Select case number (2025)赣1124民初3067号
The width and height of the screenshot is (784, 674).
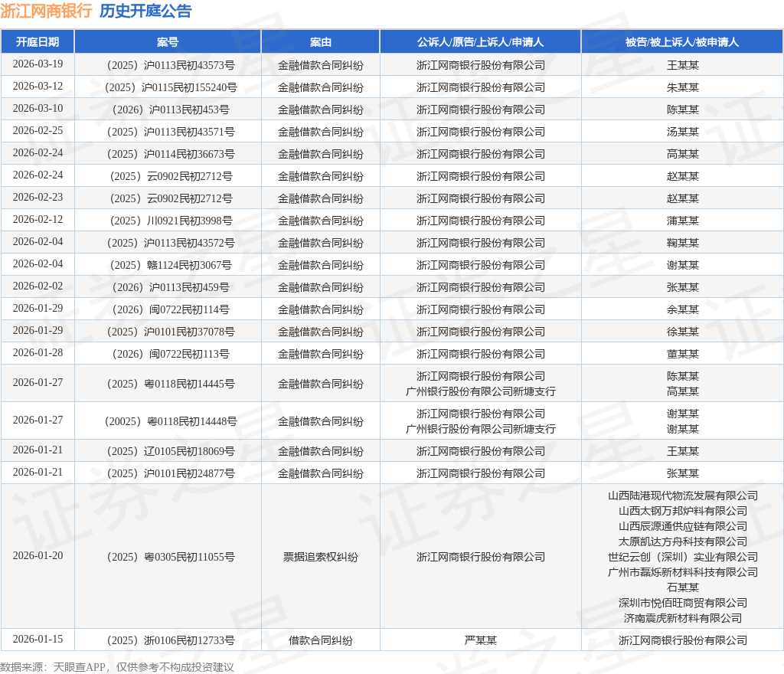[x=171, y=265]
